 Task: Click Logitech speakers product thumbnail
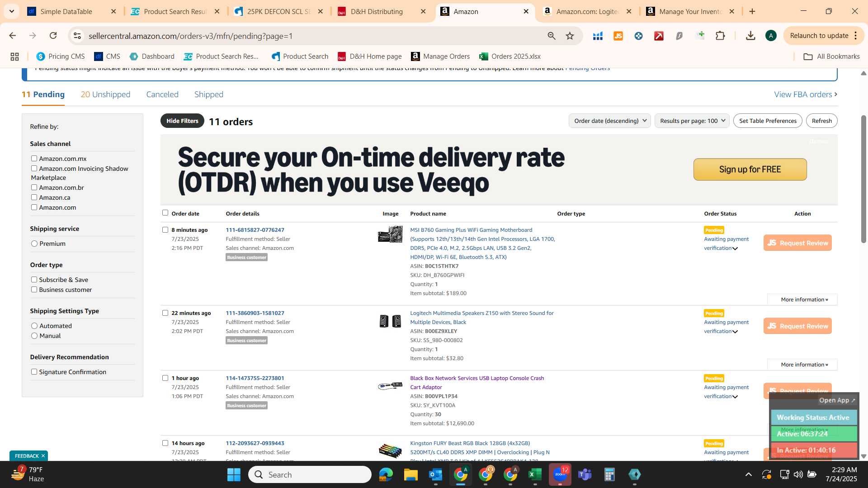(x=390, y=321)
